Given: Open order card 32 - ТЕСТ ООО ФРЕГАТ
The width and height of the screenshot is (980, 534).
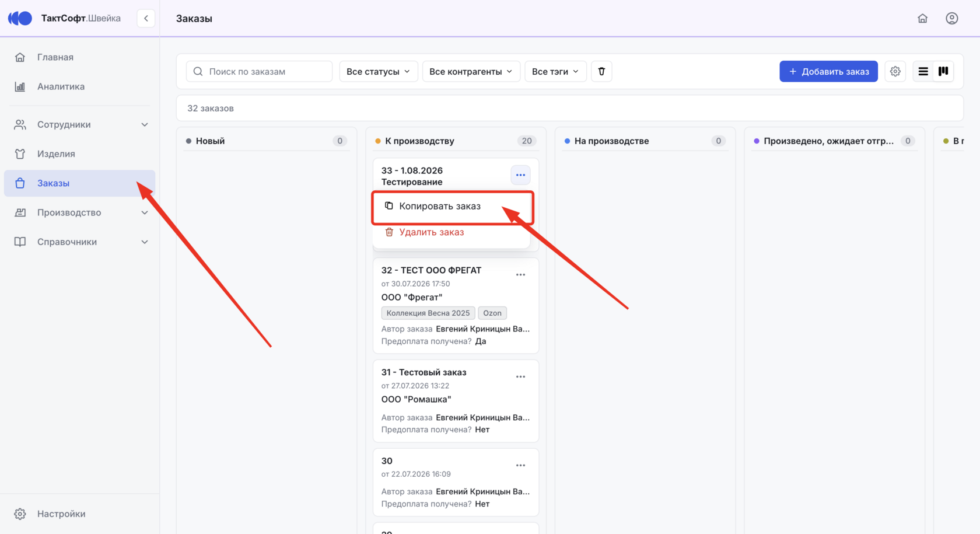Looking at the screenshot, I should coord(456,306).
